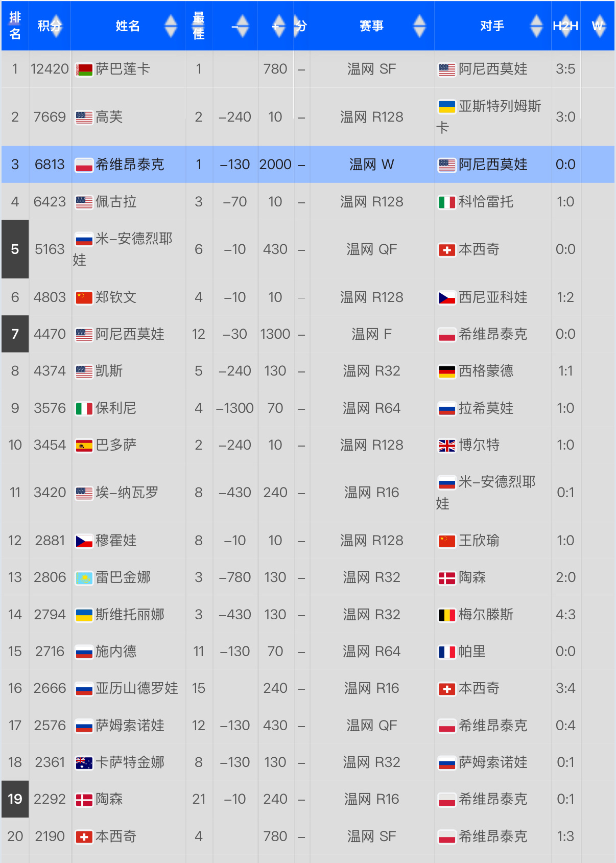Open player 佩古拉
The width and height of the screenshot is (616, 863).
pyautogui.click(x=116, y=202)
